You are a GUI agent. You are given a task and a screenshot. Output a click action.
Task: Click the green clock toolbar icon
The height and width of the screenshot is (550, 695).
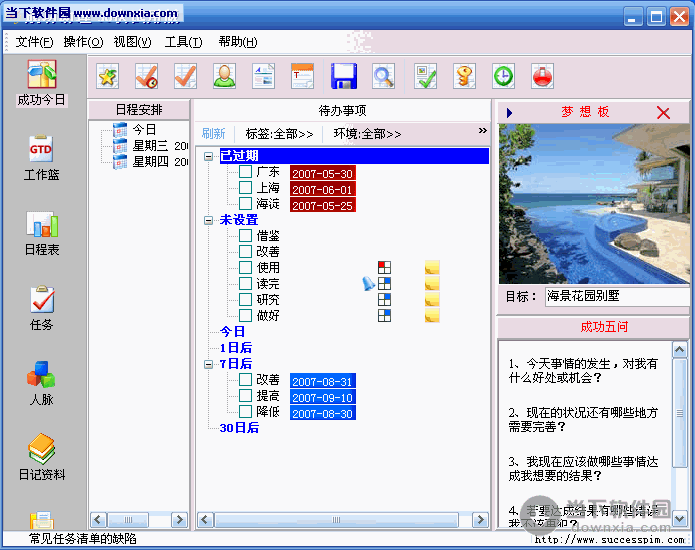tap(503, 76)
